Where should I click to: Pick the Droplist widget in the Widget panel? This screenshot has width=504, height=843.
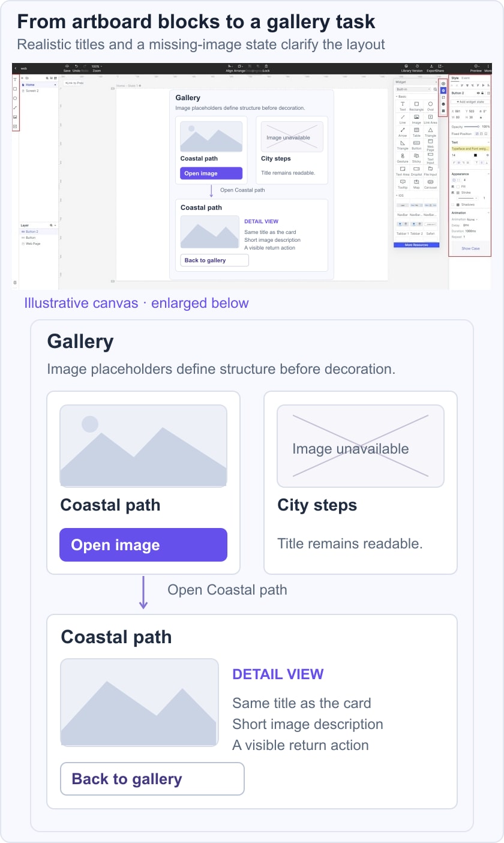pyautogui.click(x=416, y=171)
